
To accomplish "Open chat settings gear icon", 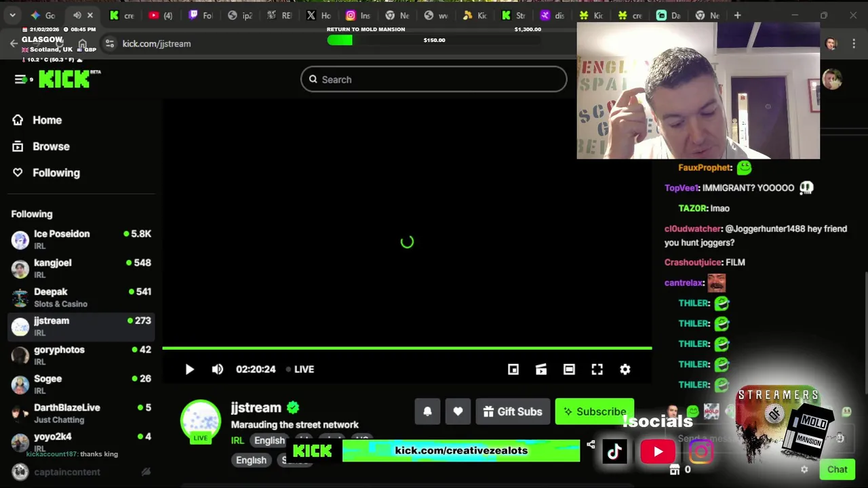I will click(804, 470).
